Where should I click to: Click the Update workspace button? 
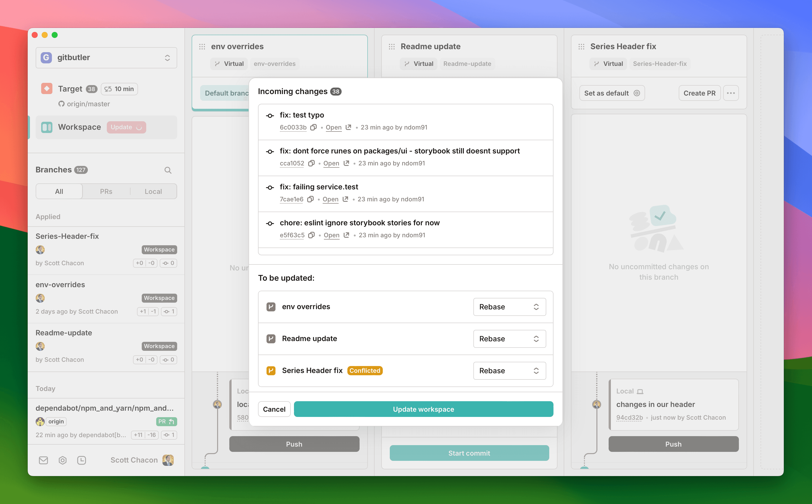pos(423,409)
